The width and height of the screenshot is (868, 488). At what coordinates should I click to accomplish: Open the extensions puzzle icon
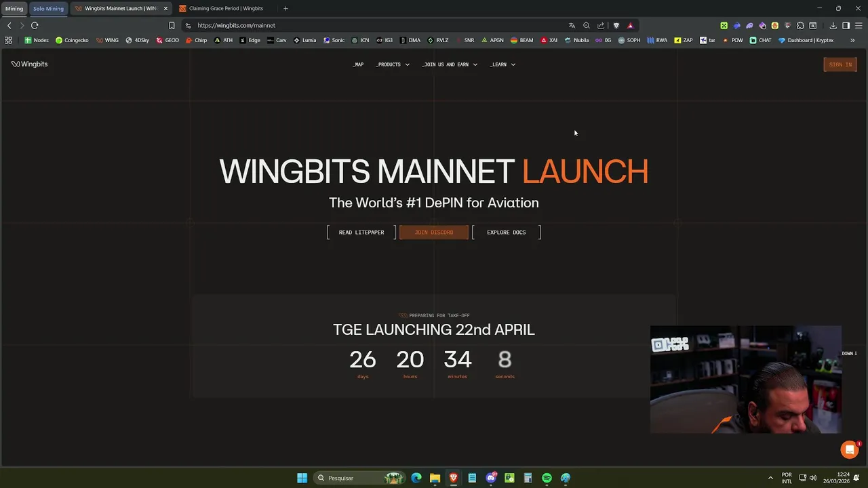click(x=800, y=26)
